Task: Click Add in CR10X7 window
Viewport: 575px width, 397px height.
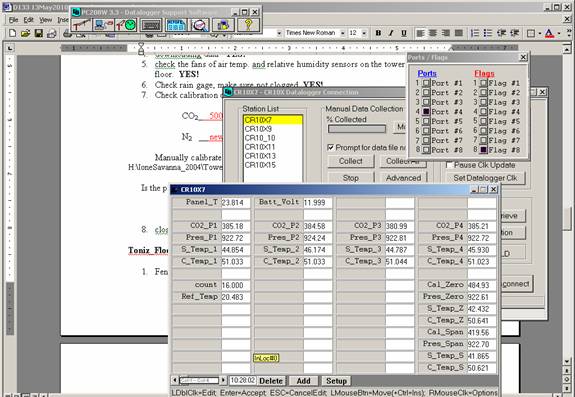Action: point(303,381)
